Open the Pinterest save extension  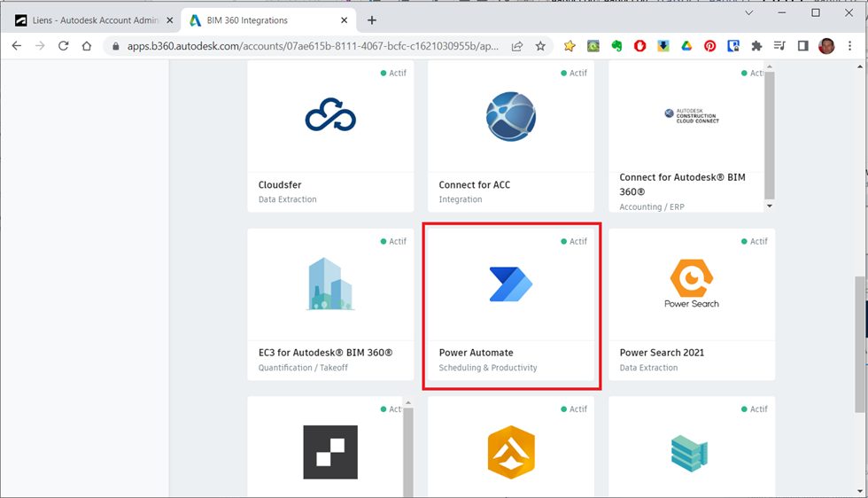(x=709, y=47)
